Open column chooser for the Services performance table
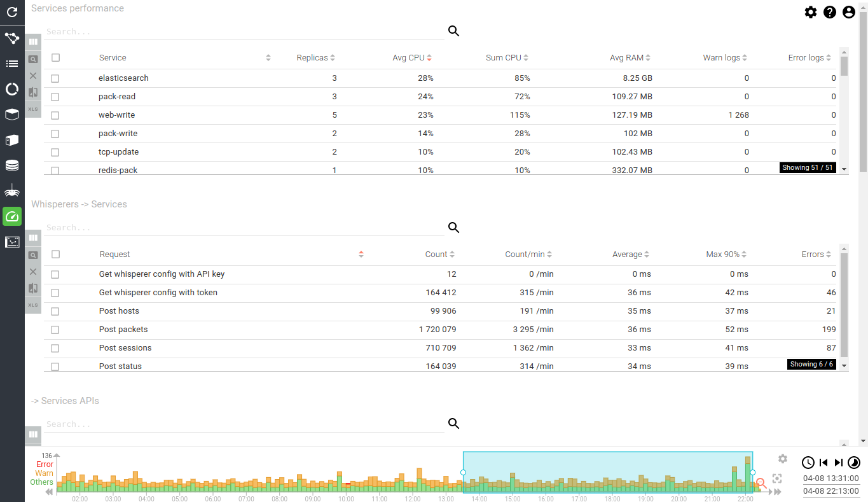The width and height of the screenshot is (868, 502). (x=33, y=42)
